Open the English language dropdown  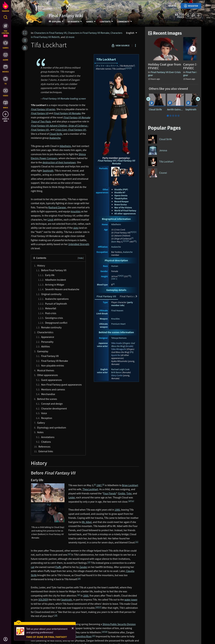tap(131, 33)
